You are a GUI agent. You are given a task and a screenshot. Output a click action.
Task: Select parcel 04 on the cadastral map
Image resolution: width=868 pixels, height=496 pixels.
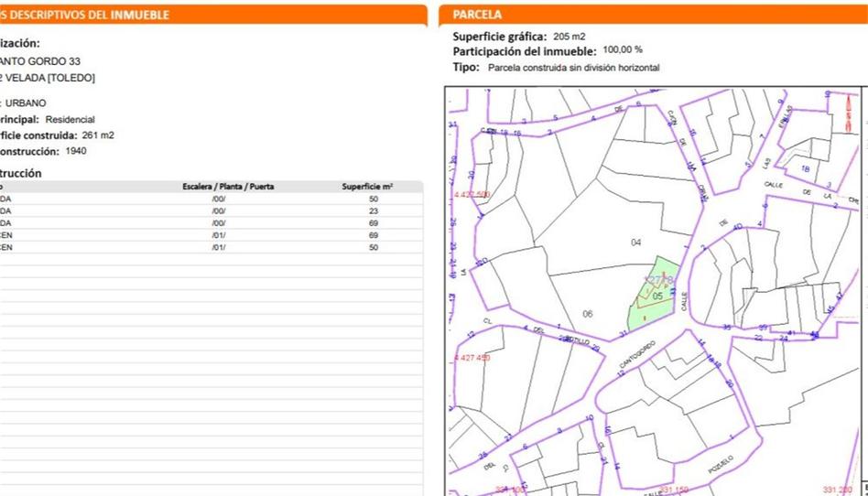click(636, 243)
